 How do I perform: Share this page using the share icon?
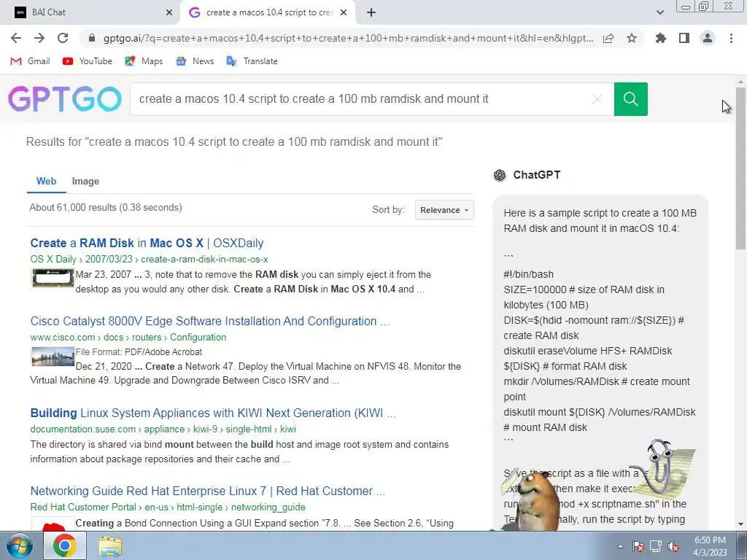point(608,38)
